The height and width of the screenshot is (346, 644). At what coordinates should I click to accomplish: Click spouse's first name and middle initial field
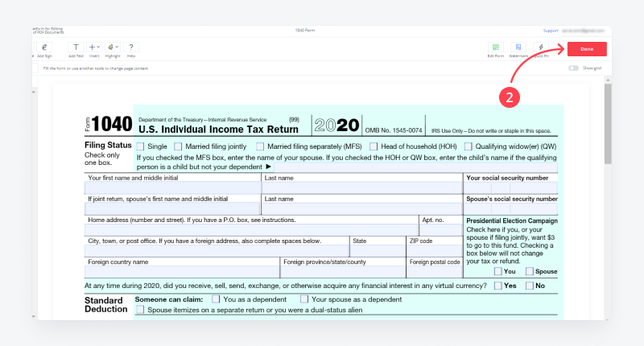[x=172, y=208]
